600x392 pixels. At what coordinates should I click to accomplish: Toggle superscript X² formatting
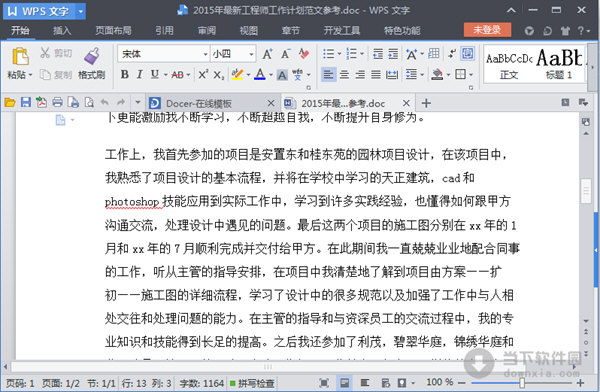pos(203,74)
